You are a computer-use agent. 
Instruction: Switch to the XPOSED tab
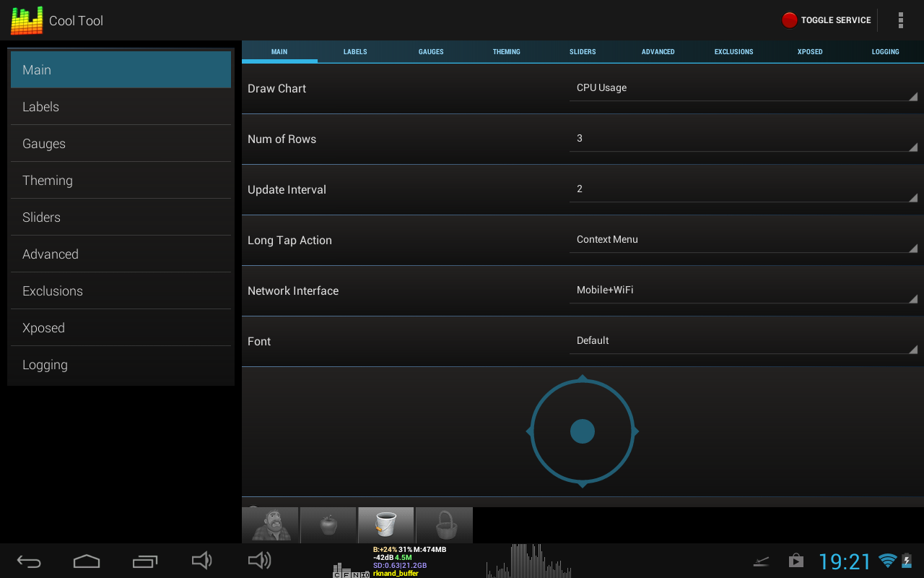tap(809, 51)
